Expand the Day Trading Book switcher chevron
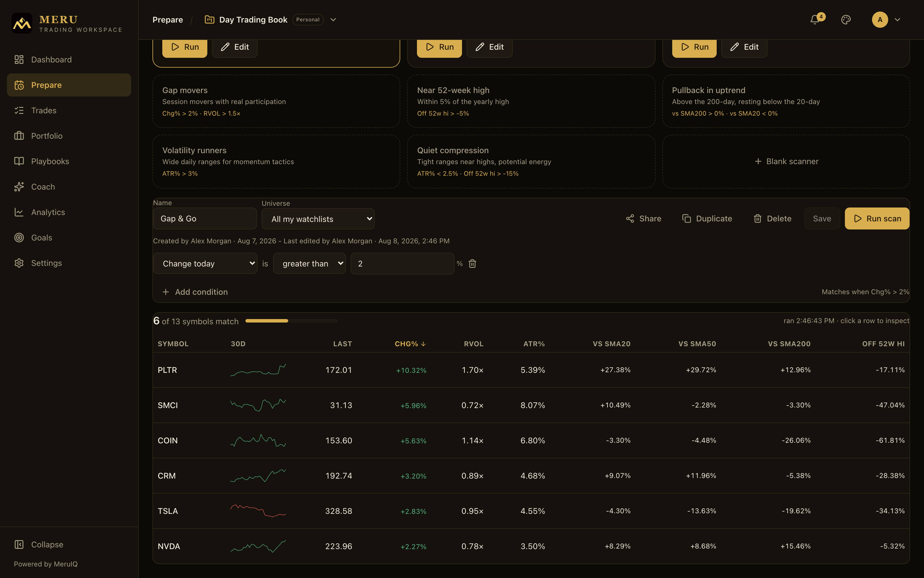Image resolution: width=924 pixels, height=578 pixels. (x=333, y=19)
